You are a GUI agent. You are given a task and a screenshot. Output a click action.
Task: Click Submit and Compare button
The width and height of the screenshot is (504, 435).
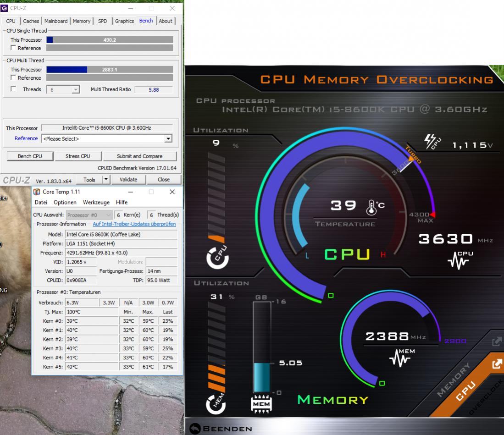[139, 156]
